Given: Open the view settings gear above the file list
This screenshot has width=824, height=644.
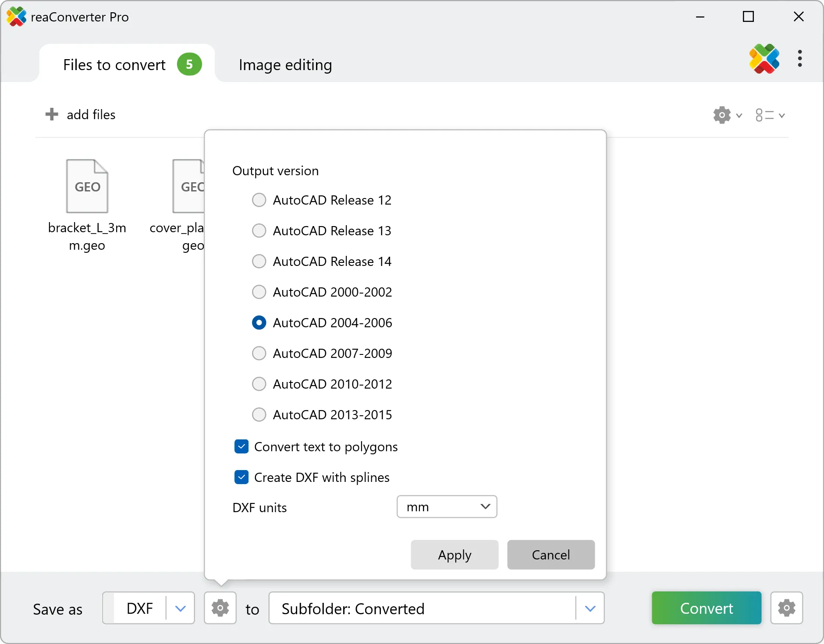Looking at the screenshot, I should coord(721,115).
